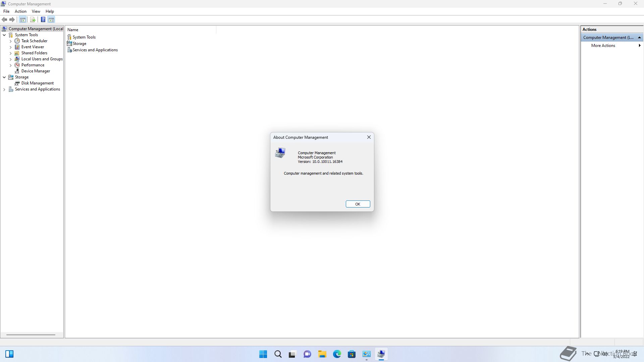Collapse the Computer Management actions section arrow

[639, 38]
